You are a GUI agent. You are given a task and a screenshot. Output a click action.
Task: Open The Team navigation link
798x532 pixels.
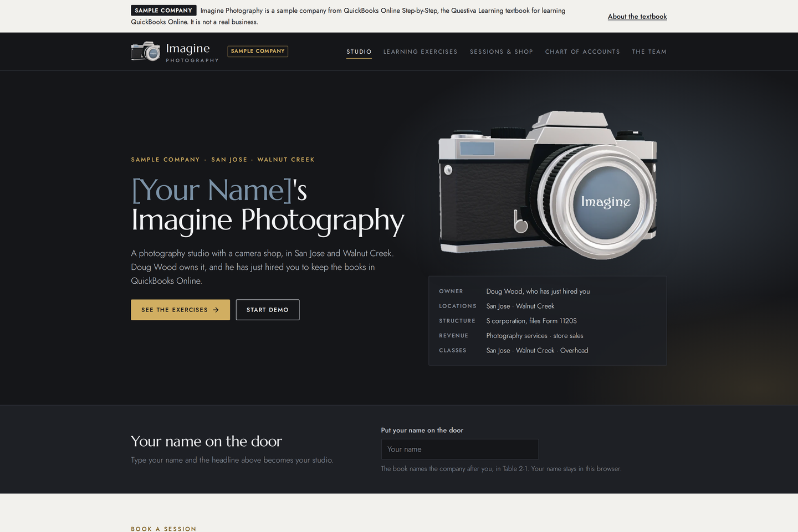tap(649, 52)
